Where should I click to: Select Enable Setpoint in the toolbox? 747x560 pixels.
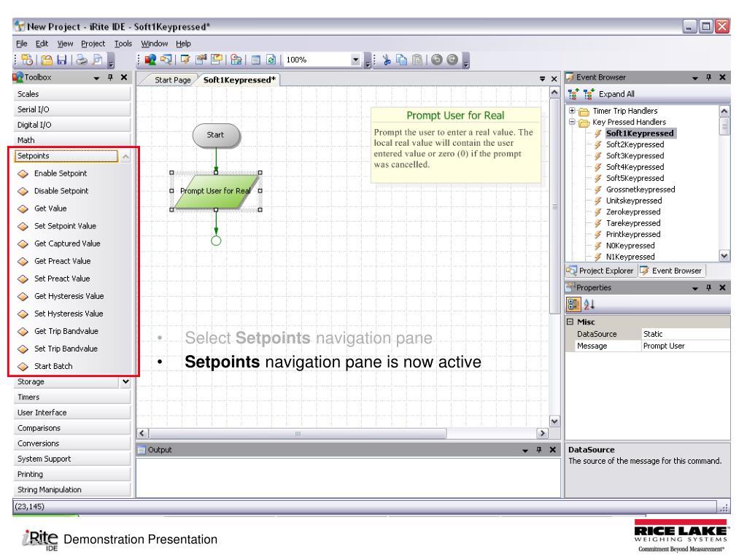pyautogui.click(x=61, y=174)
